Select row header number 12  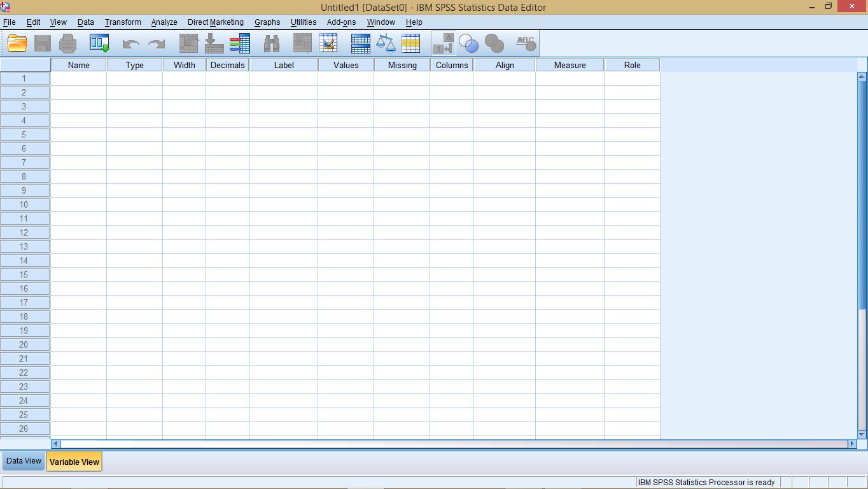(24, 232)
